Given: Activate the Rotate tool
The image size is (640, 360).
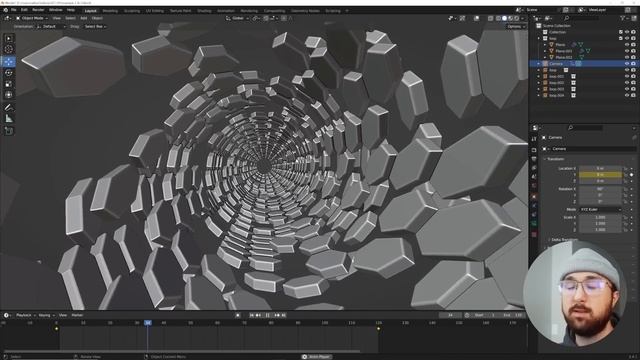Looking at the screenshot, I should (9, 73).
